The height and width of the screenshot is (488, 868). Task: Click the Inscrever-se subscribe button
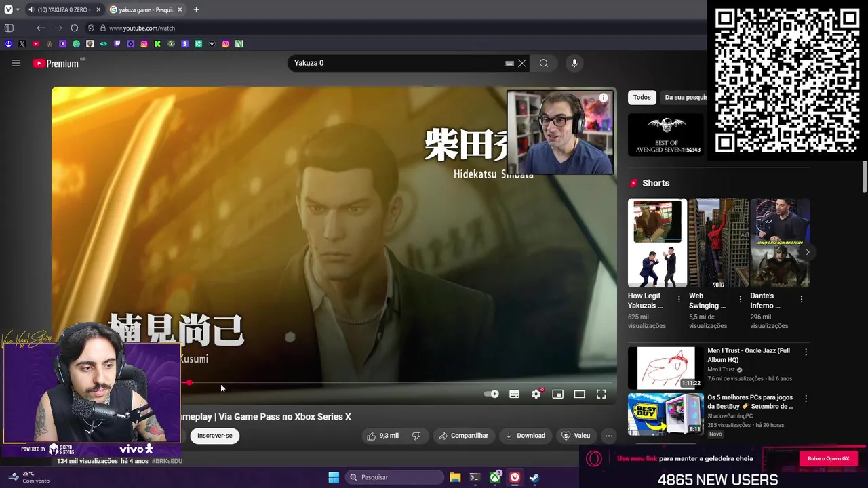coord(215,436)
